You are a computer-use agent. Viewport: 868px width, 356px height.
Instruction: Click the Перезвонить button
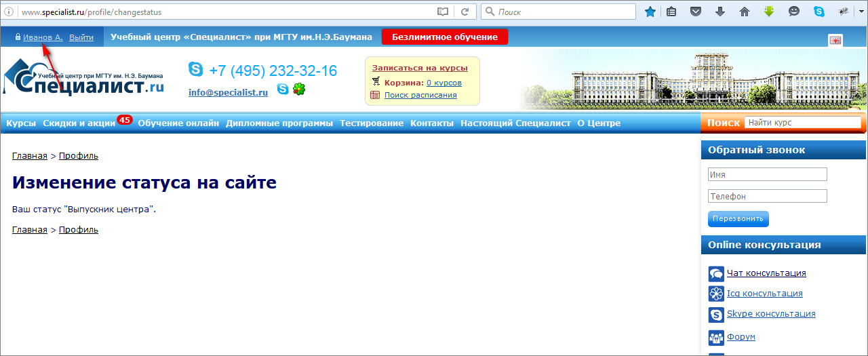[x=738, y=219]
